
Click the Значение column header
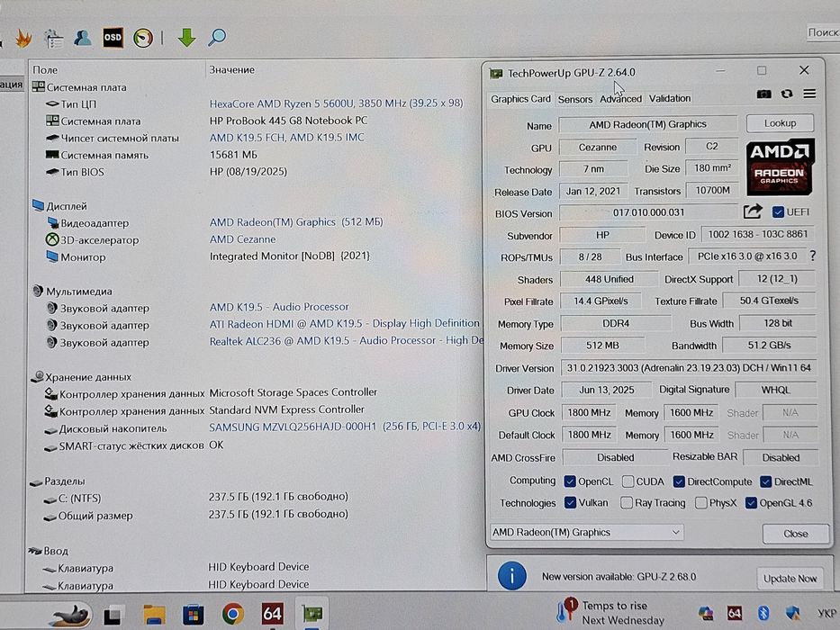231,69
